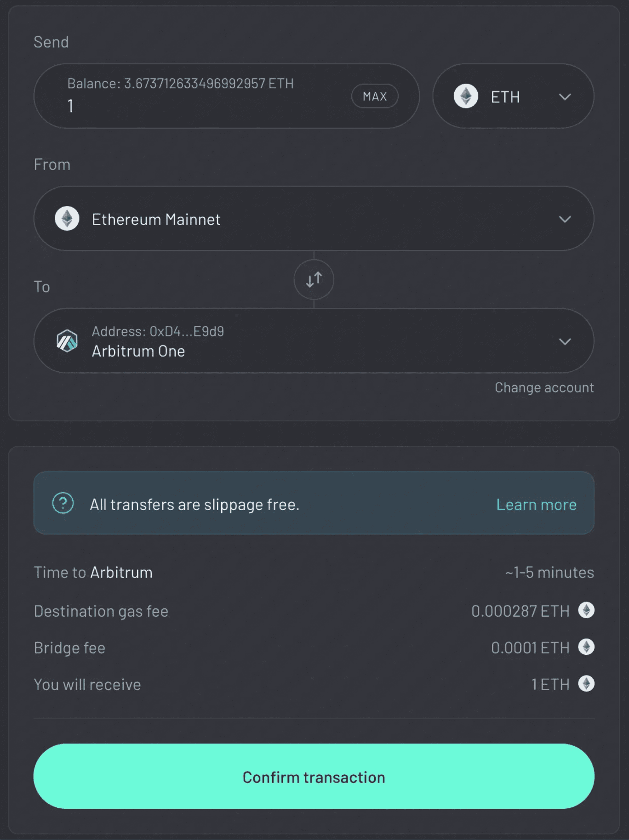This screenshot has width=629, height=840.
Task: Click the ETH logo in the token selector
Action: (467, 96)
